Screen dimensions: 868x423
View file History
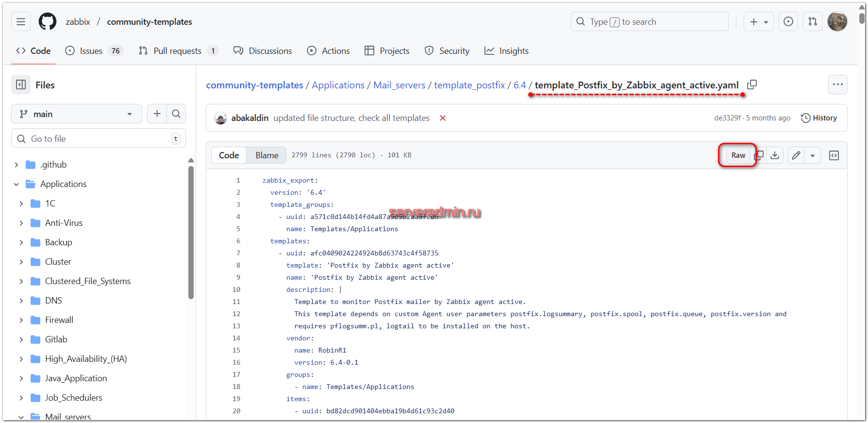819,118
